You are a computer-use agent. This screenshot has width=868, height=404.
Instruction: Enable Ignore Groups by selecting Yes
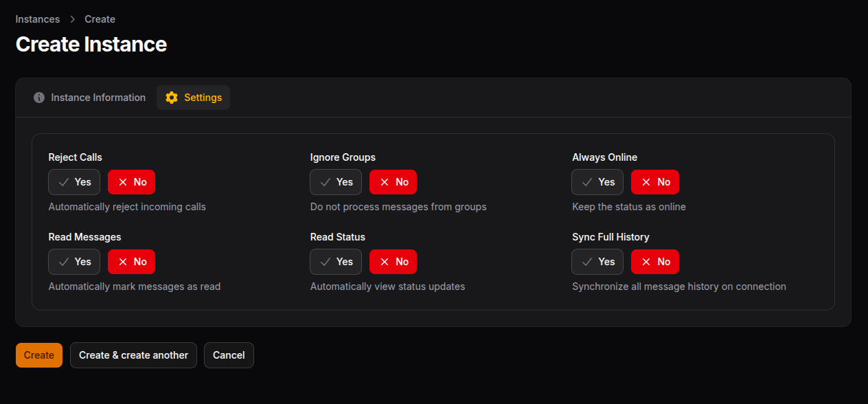coord(335,182)
